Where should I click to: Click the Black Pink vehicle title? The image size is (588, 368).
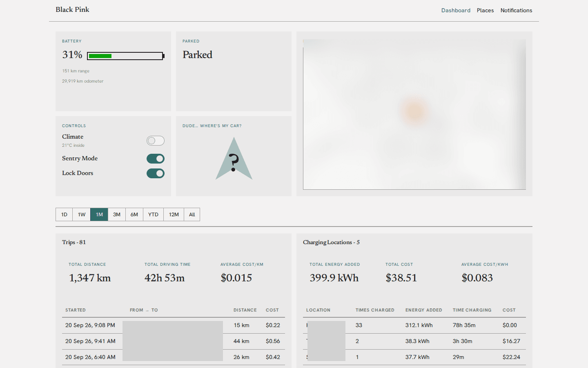point(72,9)
